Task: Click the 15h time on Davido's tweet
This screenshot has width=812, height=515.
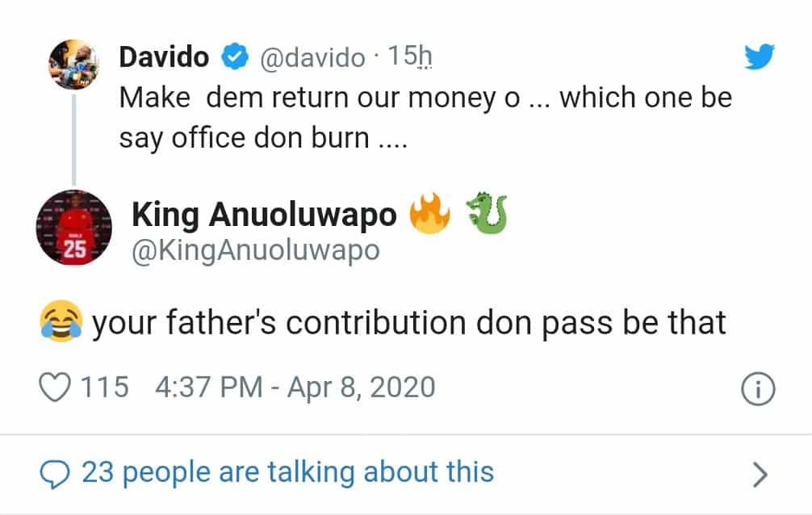Action: pos(410,57)
